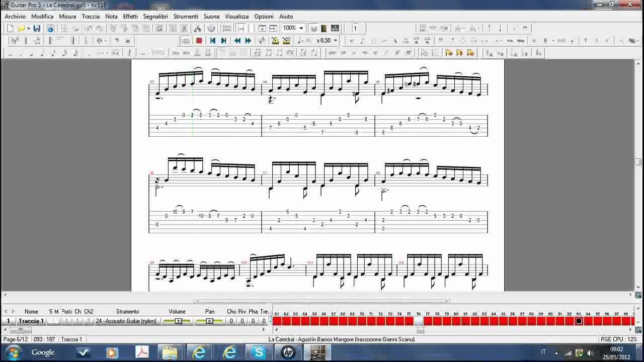The height and width of the screenshot is (362, 644).
Task: Click the Strumento column header
Action: point(127,312)
